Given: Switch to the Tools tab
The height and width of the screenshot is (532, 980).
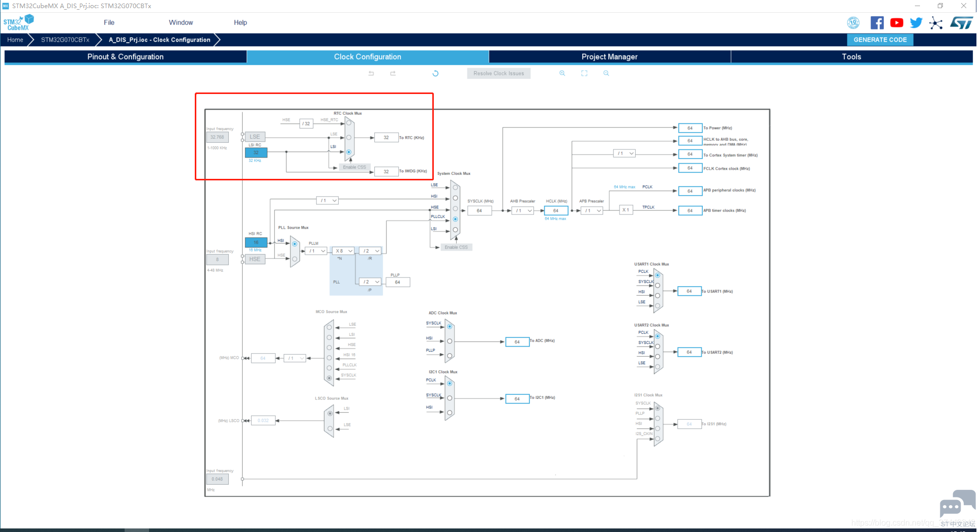Looking at the screenshot, I should point(852,57).
